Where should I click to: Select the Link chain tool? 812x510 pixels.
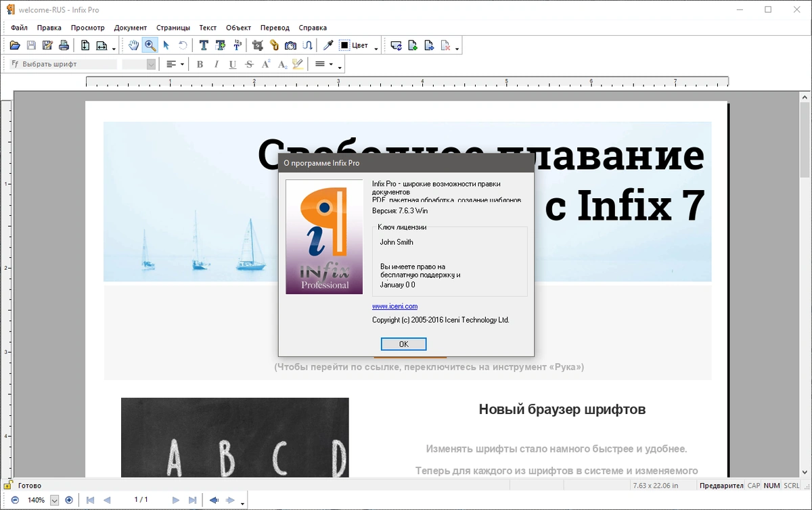[274, 45]
